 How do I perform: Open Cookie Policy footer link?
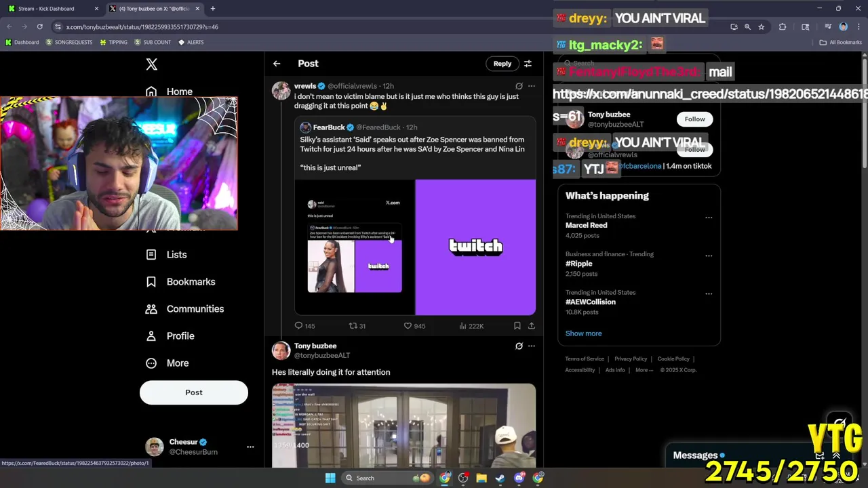(x=673, y=359)
